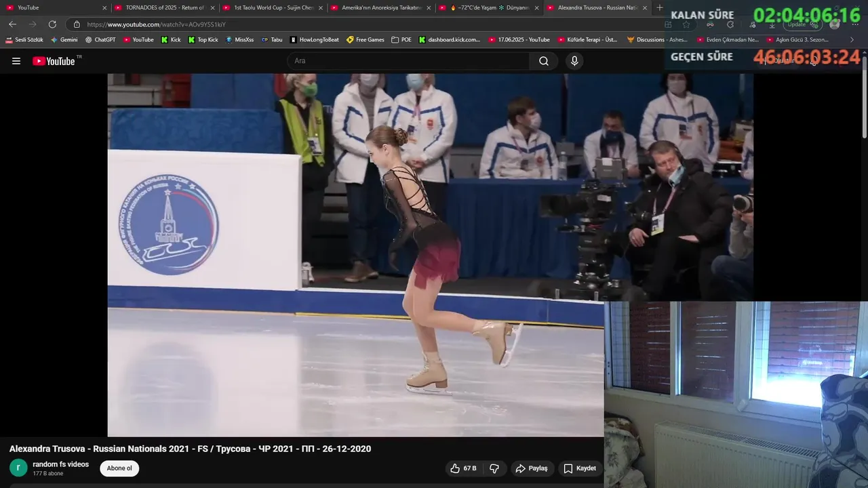The width and height of the screenshot is (868, 488).
Task: Click into the YouTube Ara search field
Action: [x=408, y=61]
